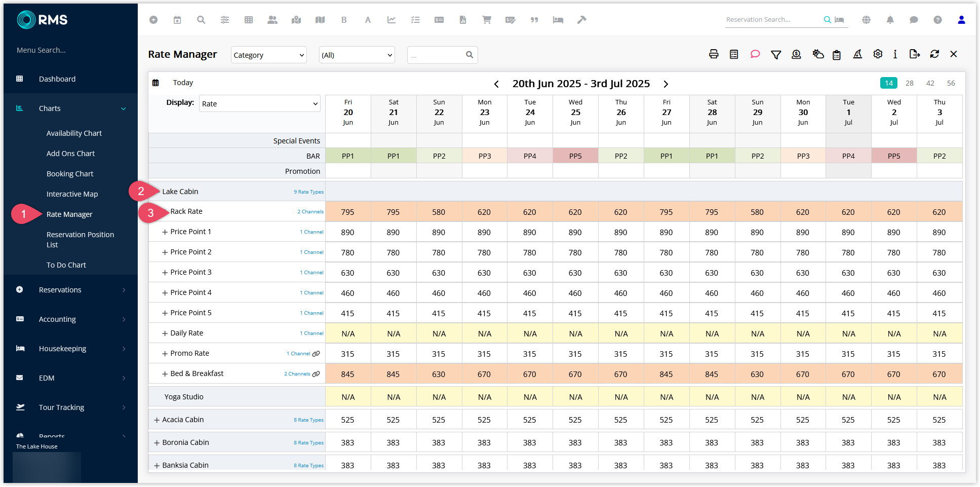Open the help question mark icon
This screenshot has height=487, width=980.
938,20
